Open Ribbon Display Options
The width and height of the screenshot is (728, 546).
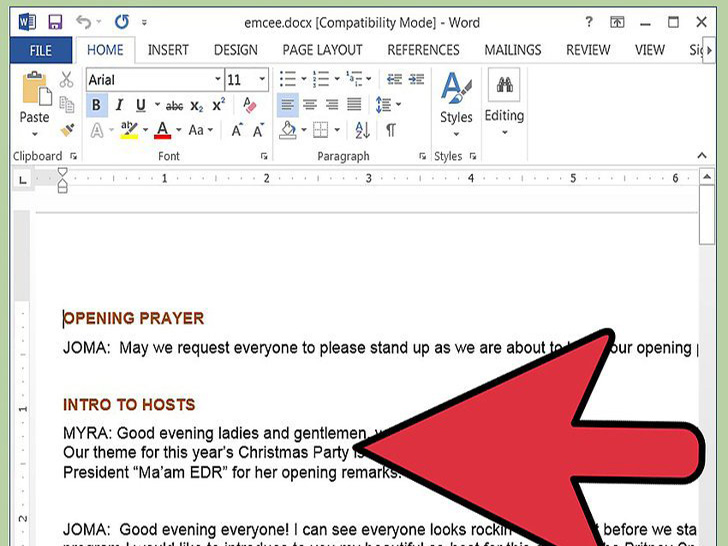pyautogui.click(x=617, y=22)
